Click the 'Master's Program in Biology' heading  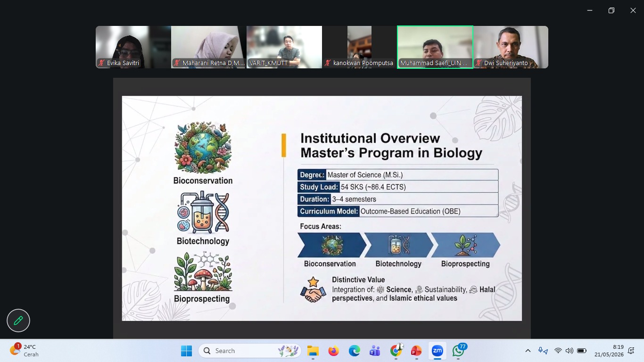391,153
